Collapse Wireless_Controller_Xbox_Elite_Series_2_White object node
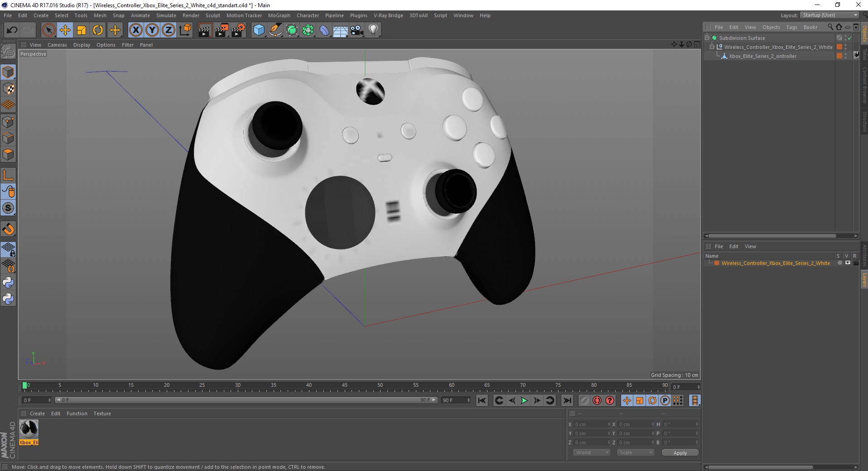Viewport: 868px width, 471px height. [712, 47]
